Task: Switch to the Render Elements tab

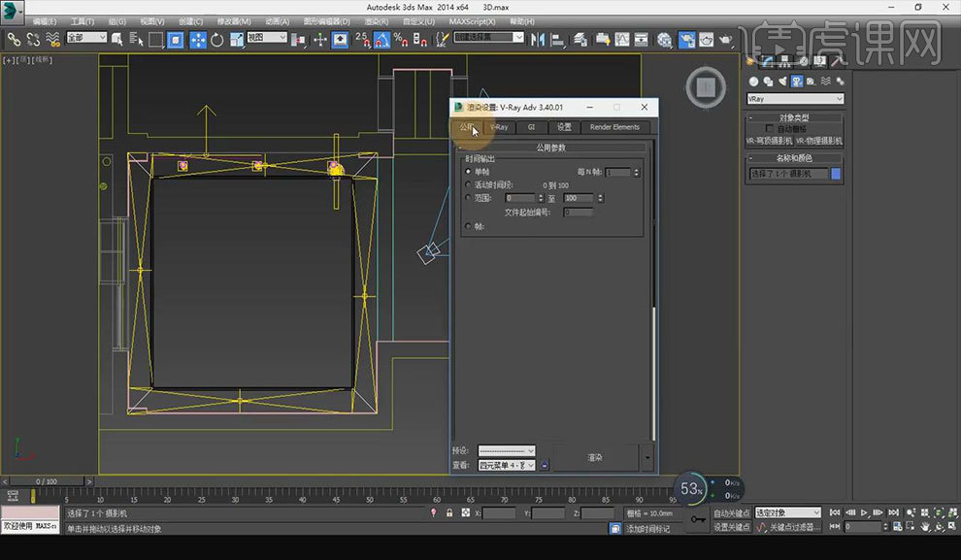Action: 614,127
